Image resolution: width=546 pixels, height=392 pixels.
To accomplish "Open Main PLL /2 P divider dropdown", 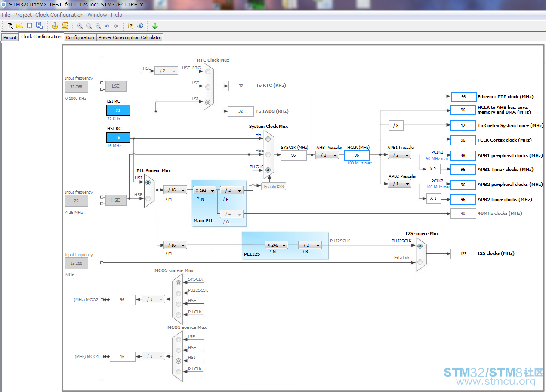I will click(x=231, y=190).
